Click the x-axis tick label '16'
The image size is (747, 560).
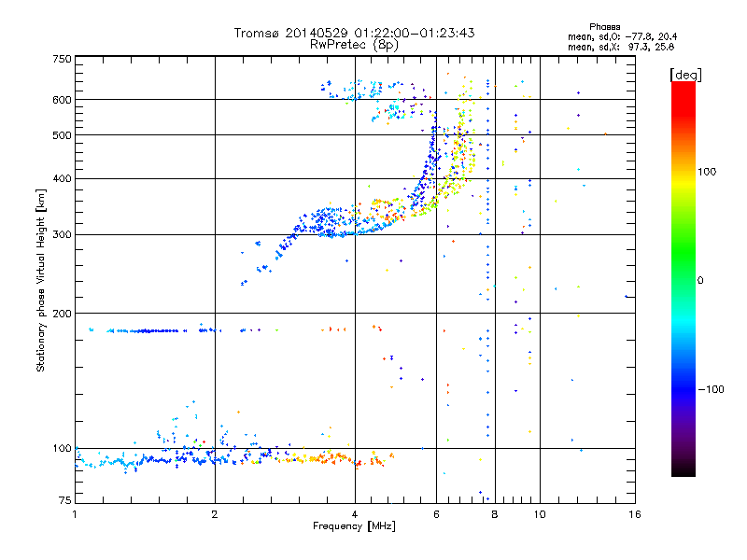point(635,514)
